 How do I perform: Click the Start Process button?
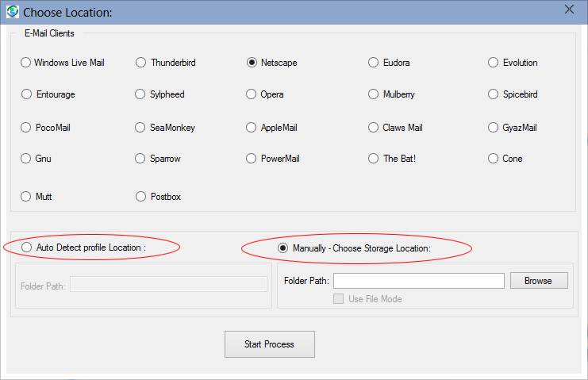269,344
